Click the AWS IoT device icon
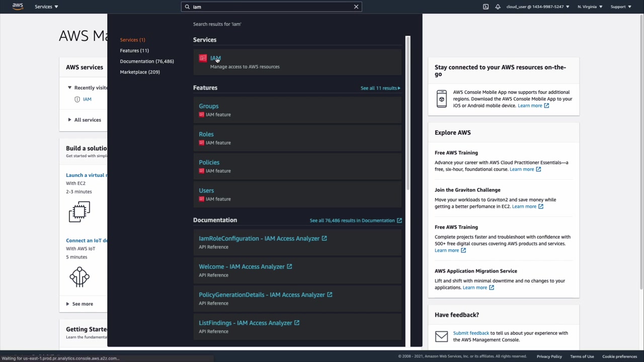 point(79,277)
